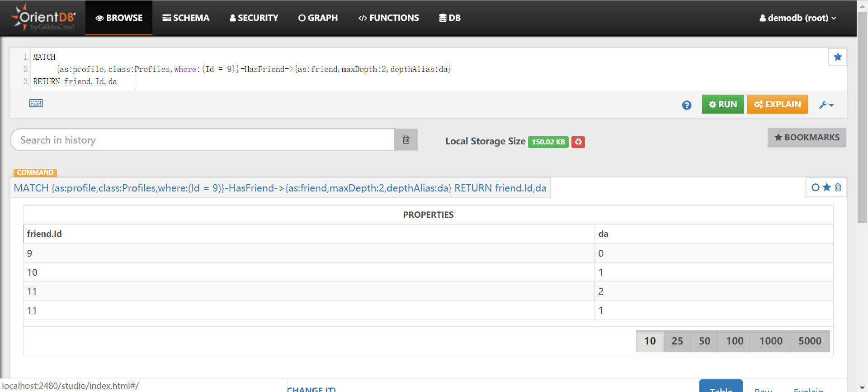Set page size to 10
Screen dimensions: 868x392
(650, 341)
